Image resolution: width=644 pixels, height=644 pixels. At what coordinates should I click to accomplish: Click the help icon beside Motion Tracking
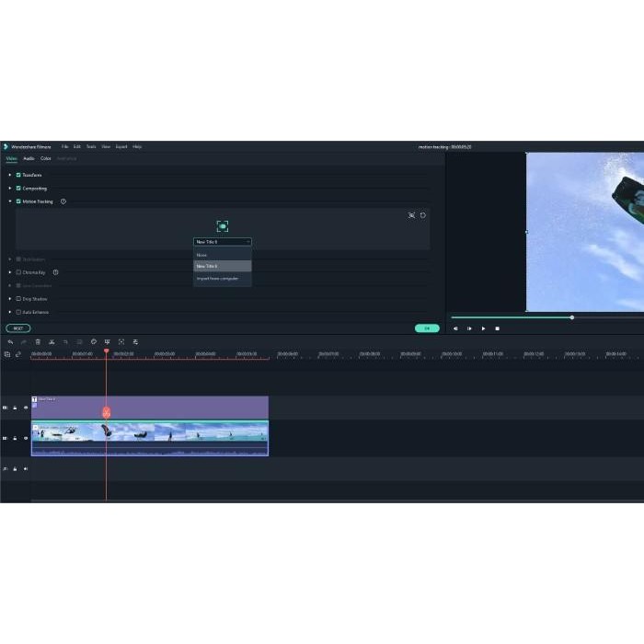coord(63,201)
